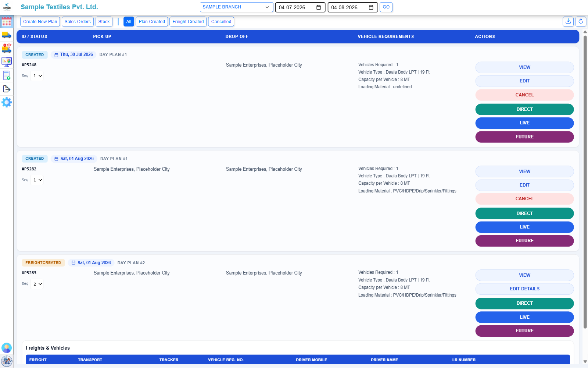
Task: Click the round BL logo icon at sidebar bottom
Action: [7, 361]
